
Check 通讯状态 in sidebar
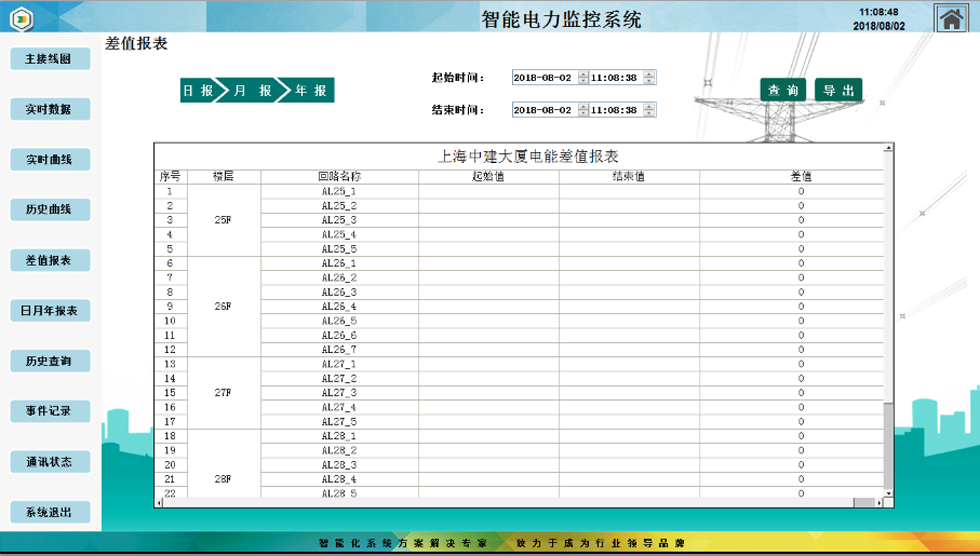(x=49, y=462)
